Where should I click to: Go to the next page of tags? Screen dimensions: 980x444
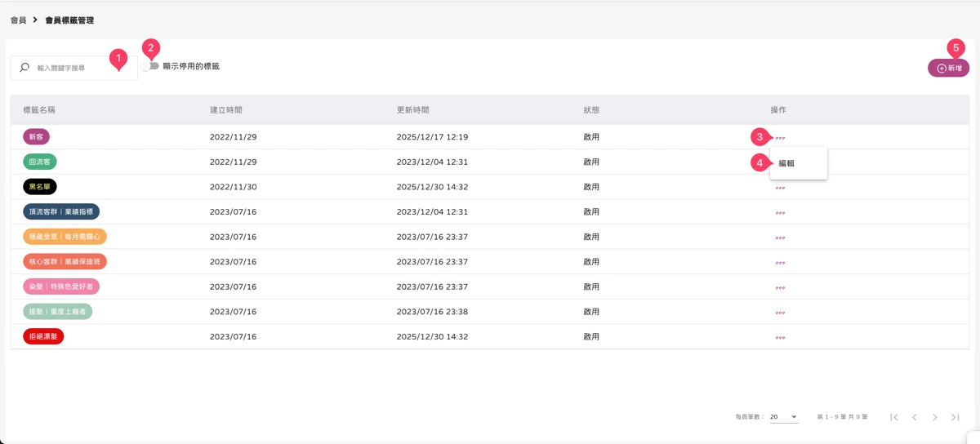pos(935,417)
